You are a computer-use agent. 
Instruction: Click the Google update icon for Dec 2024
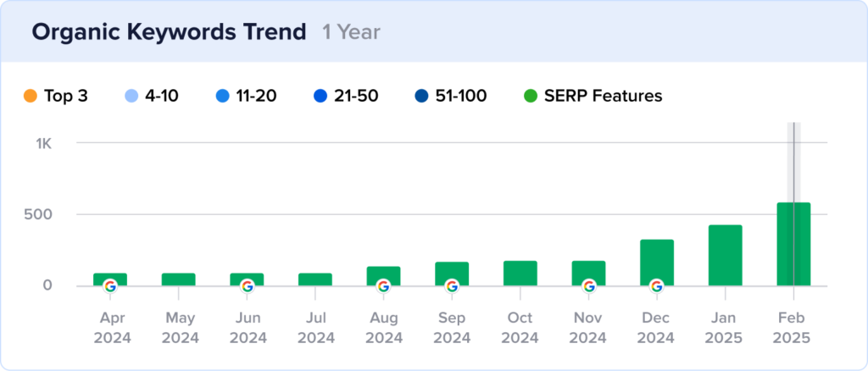[x=657, y=286]
